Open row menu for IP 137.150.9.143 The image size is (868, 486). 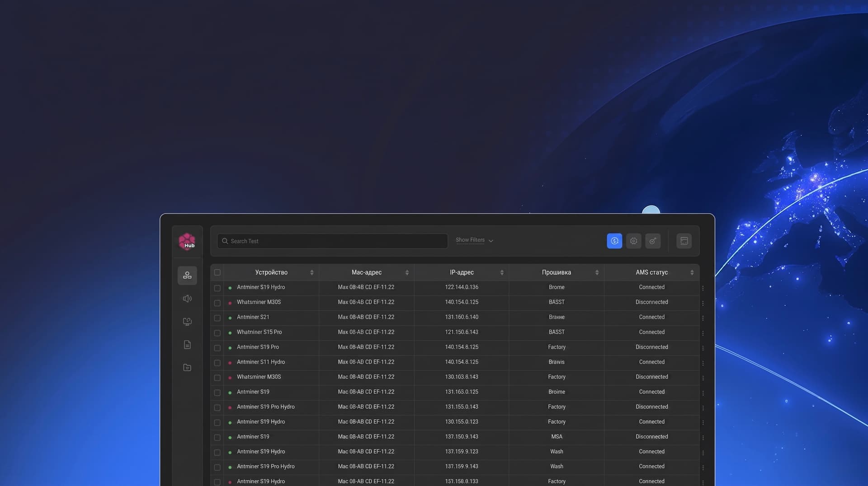703,438
